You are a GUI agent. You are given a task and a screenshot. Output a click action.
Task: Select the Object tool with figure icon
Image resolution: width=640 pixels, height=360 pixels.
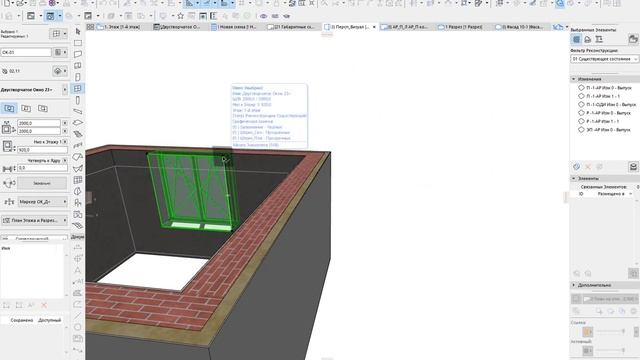tap(78, 203)
